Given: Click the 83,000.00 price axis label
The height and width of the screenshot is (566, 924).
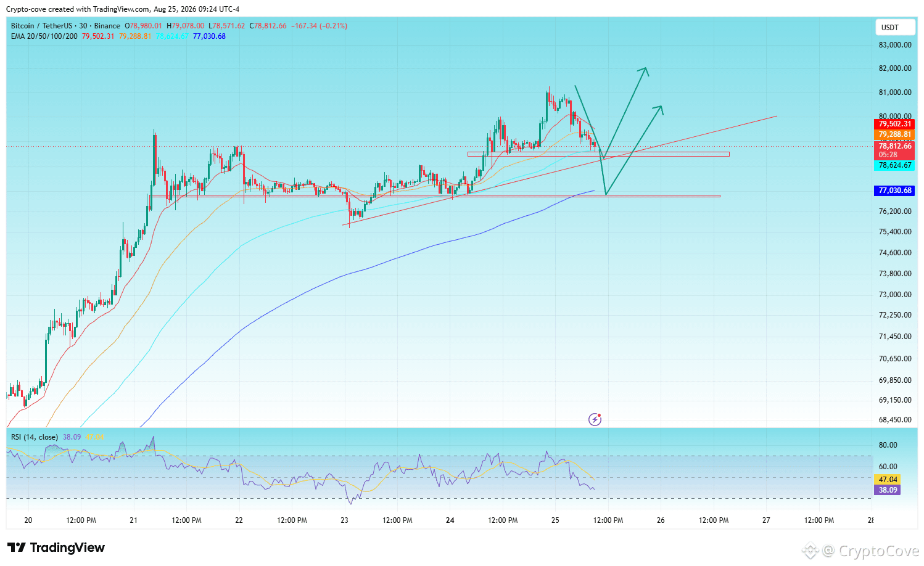Looking at the screenshot, I should tap(895, 45).
